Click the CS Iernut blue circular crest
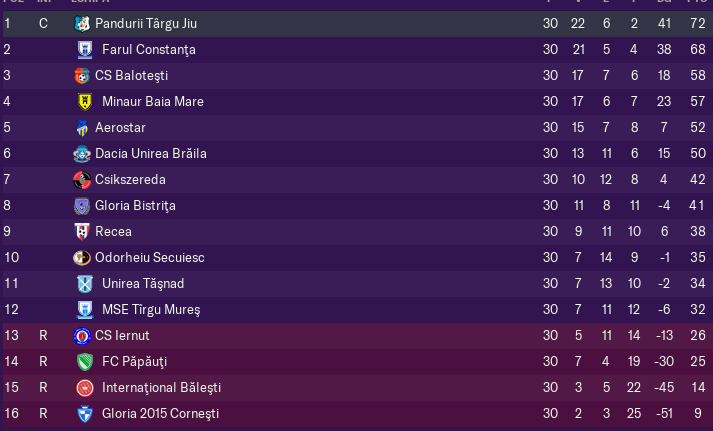 point(82,336)
